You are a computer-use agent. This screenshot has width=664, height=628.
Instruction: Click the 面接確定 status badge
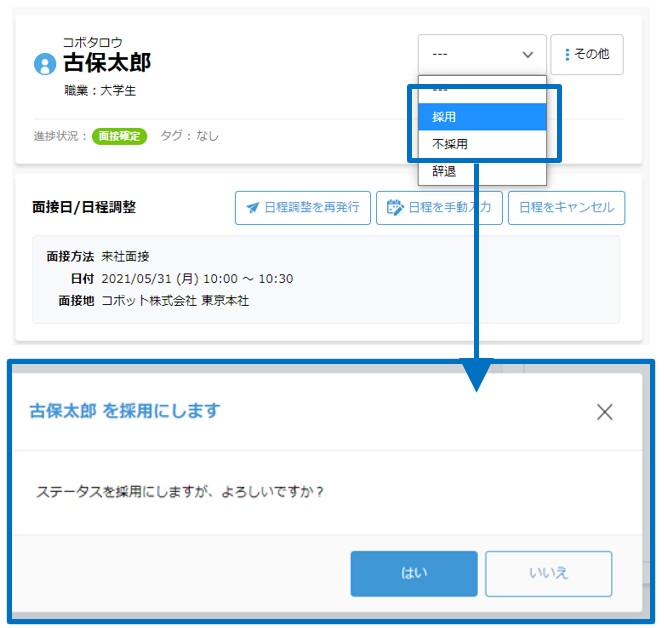click(x=119, y=136)
